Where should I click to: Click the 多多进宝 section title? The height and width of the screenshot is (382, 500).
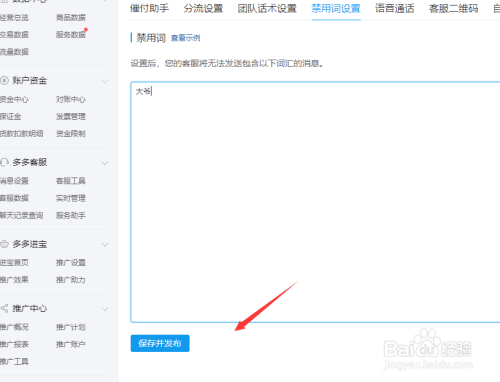coord(30,244)
